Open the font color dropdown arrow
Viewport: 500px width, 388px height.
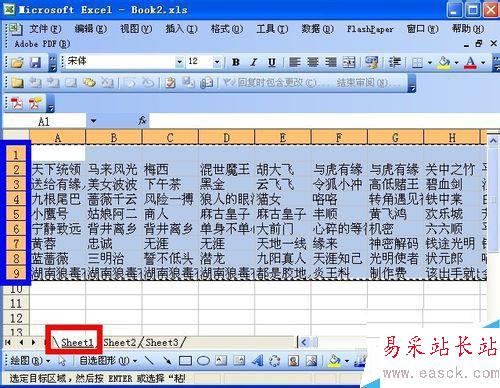coord(483,62)
